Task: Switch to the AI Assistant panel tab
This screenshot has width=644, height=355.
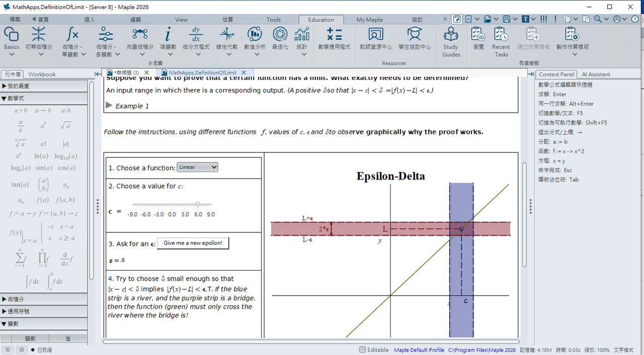Action: [596, 74]
